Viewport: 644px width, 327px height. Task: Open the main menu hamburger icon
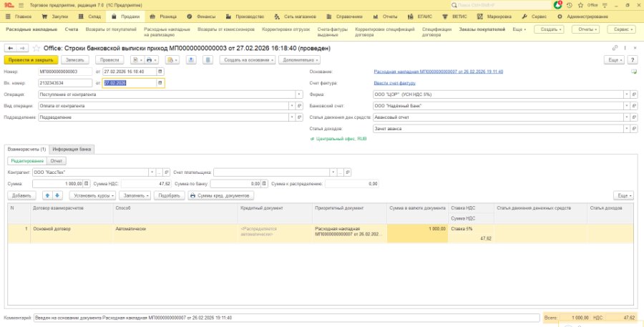click(21, 5)
